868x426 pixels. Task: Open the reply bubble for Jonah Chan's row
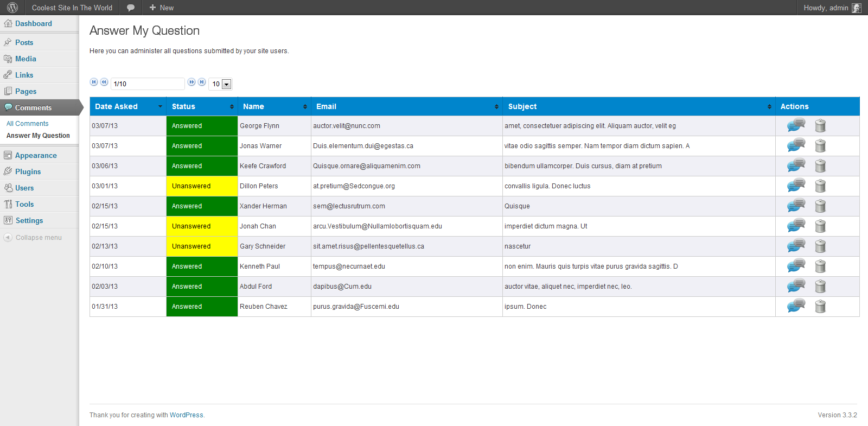(x=796, y=226)
